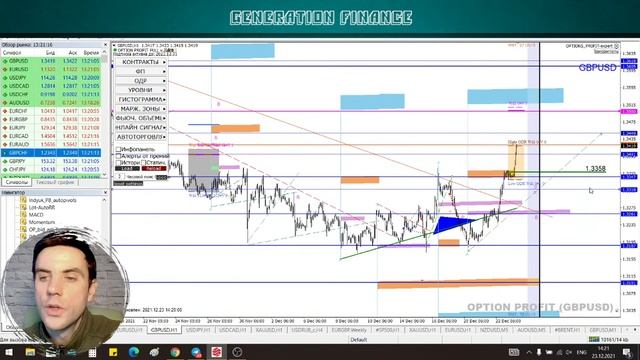Switch to the USDJPY,H1 chart tab
This screenshot has width=640, height=360.
tap(198, 330)
